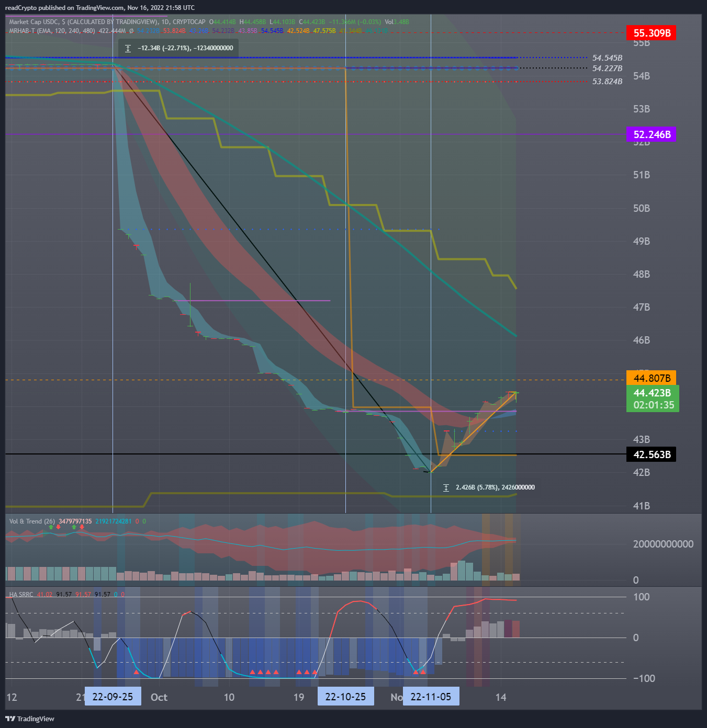Click the 41B tick on price axis
Image resolution: width=707 pixels, height=728 pixels.
pos(642,506)
